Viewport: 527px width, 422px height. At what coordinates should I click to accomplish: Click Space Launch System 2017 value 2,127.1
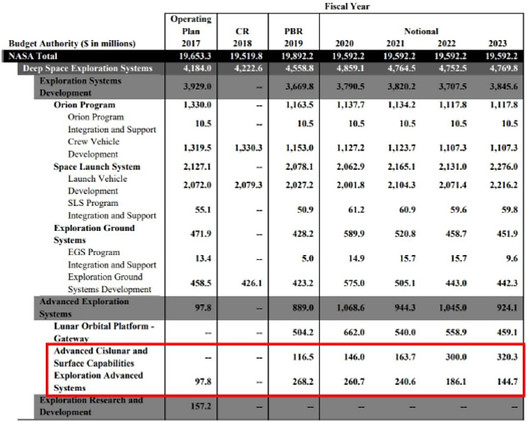tap(197, 167)
